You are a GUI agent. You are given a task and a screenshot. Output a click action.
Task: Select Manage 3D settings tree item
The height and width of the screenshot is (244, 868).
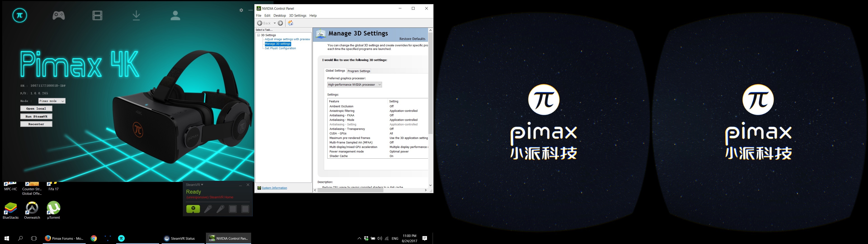[x=278, y=44]
